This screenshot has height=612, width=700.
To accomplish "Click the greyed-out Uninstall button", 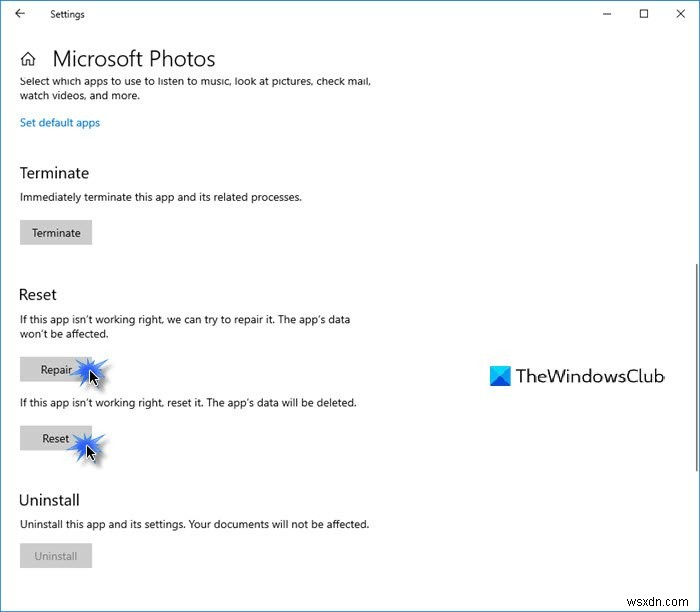I will coord(56,556).
